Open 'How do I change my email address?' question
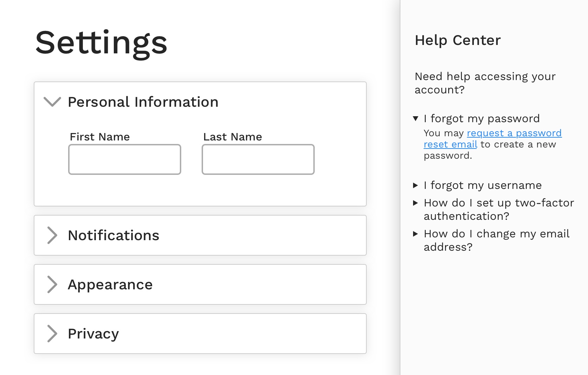 click(x=497, y=234)
